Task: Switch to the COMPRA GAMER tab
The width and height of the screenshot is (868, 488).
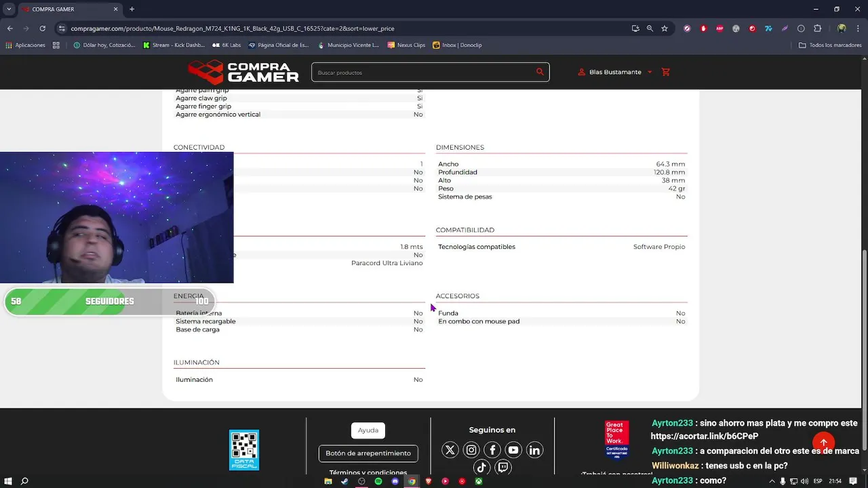Action: 71,9
